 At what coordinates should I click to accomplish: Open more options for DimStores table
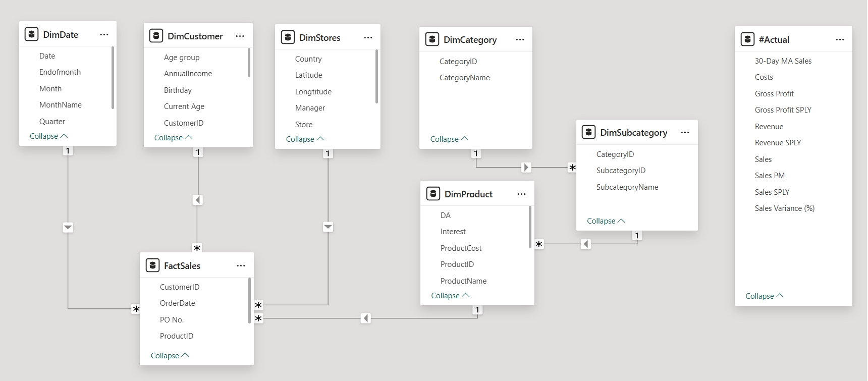[368, 38]
